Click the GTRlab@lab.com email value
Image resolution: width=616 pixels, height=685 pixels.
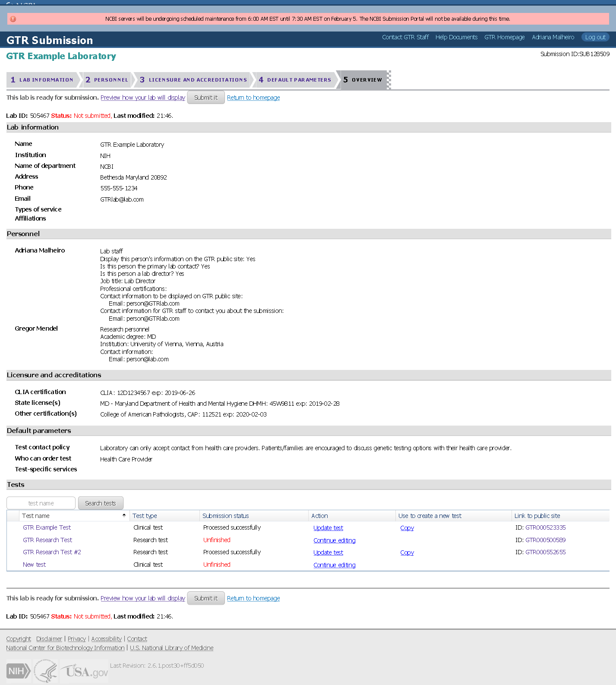122,199
